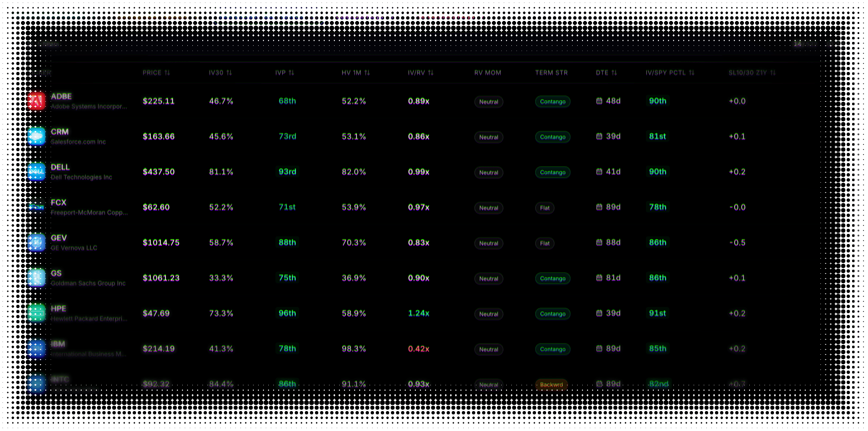Screen dimensions: 868x431
Task: Sort the SL10/30 Z1Y column arrows
Action: point(773,73)
